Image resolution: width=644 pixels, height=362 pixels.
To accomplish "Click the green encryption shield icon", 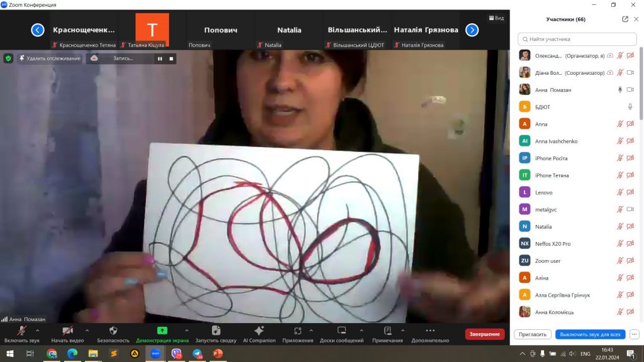I will (8, 58).
